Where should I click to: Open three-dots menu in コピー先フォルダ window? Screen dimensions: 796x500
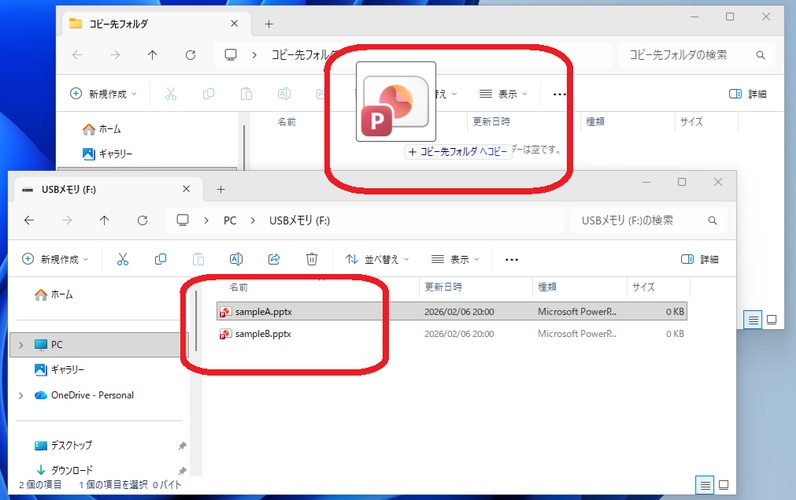tap(559, 94)
